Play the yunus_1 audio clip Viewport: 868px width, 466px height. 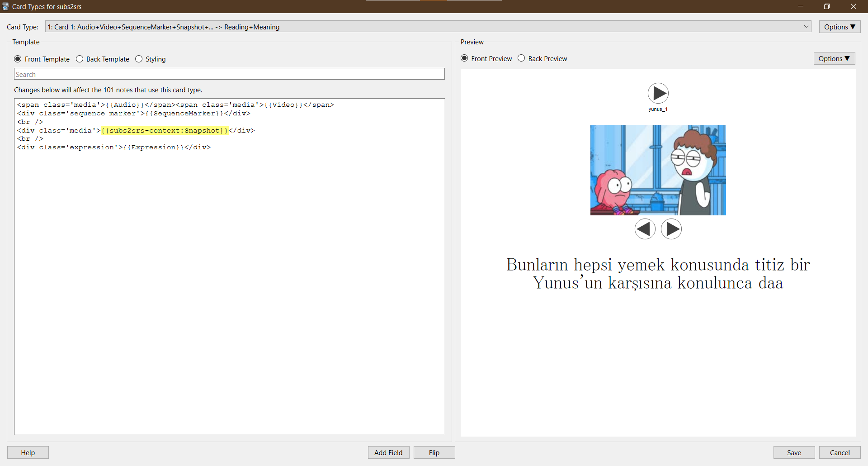(x=658, y=94)
